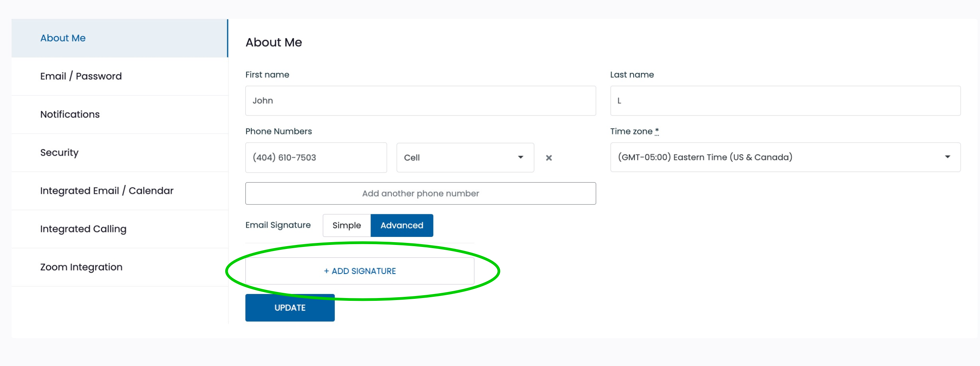Click the phone number input field

click(x=316, y=158)
